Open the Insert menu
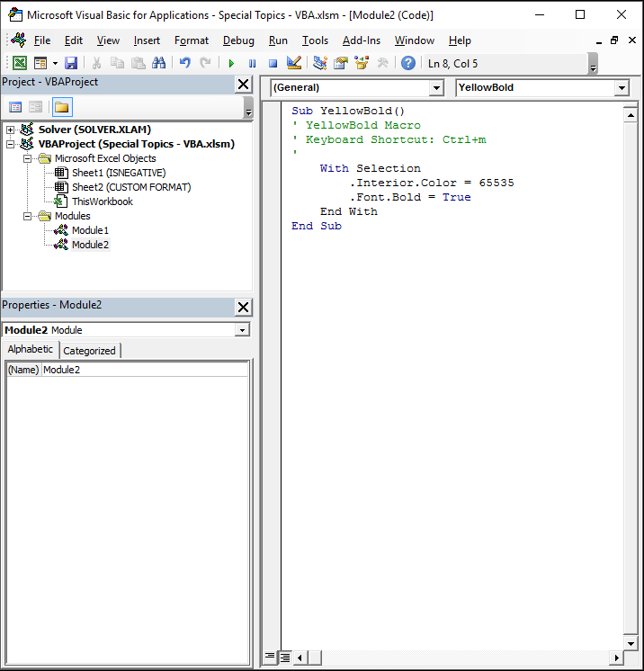The image size is (644, 671). (x=147, y=40)
